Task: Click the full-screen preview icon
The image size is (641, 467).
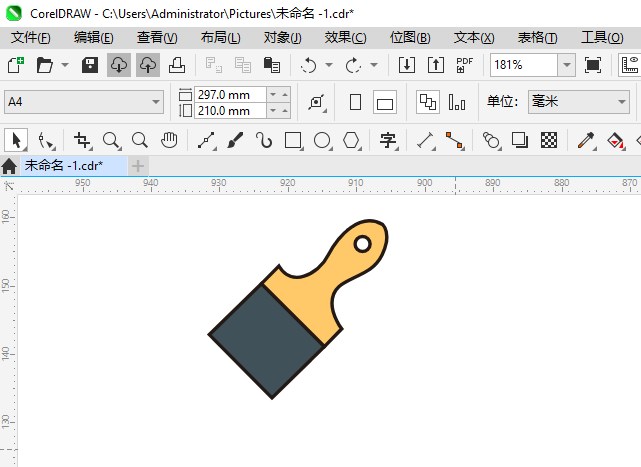Action: [593, 65]
